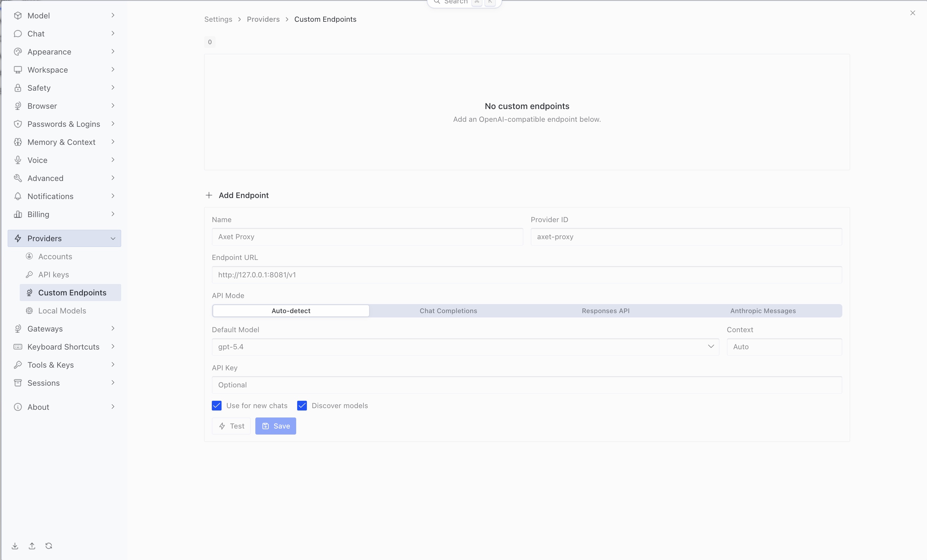
Task: Click the Chat bubble icon
Action: 18,33
